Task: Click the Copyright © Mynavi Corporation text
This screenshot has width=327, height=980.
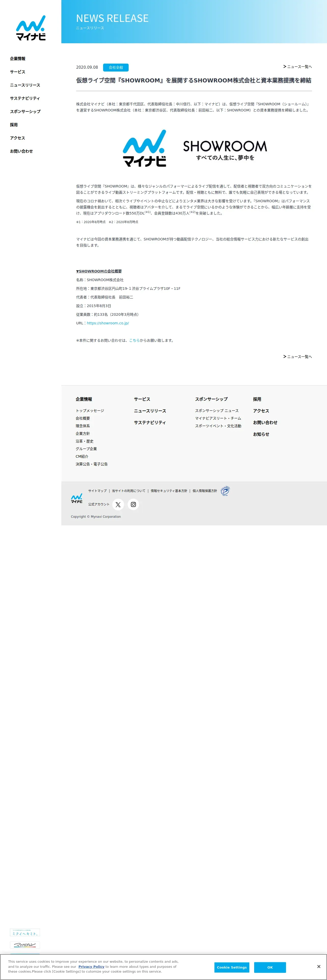Action: click(x=96, y=517)
